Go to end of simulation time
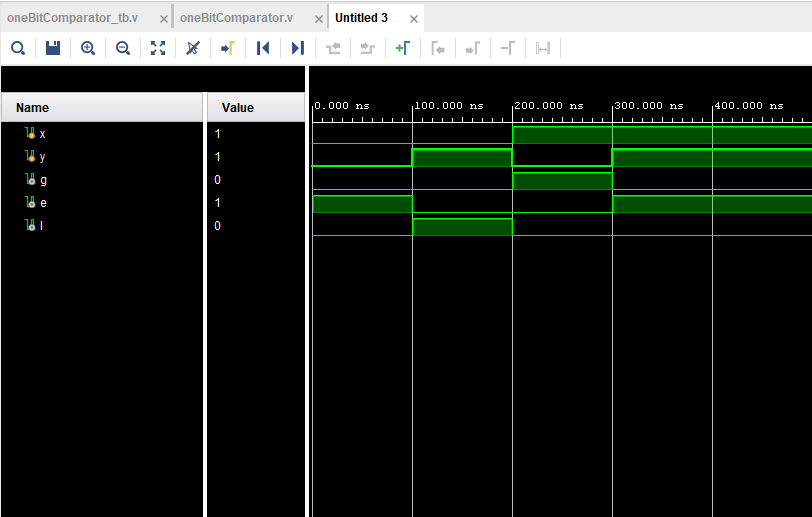 297,48
